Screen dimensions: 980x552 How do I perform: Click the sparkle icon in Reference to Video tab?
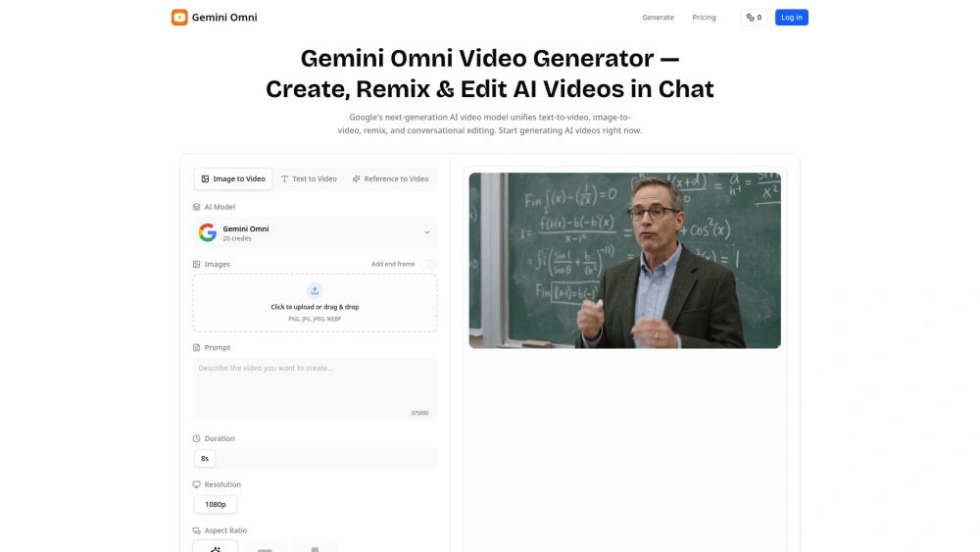point(357,178)
